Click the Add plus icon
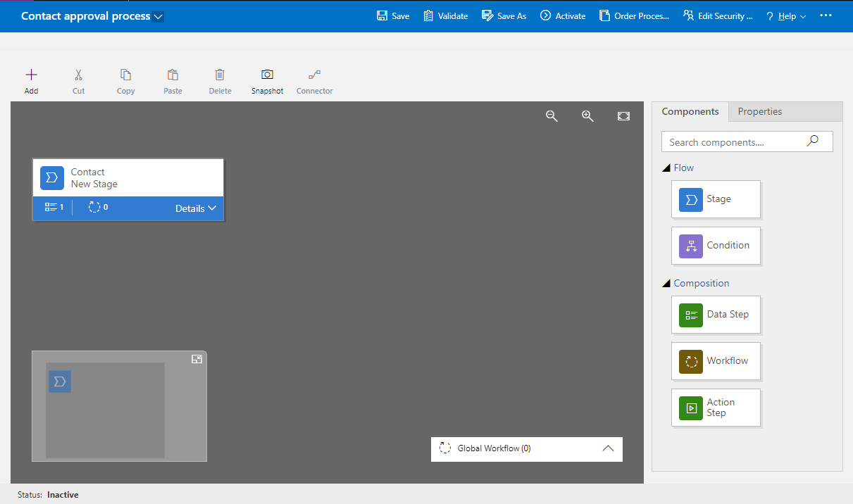The width and height of the screenshot is (853, 504). pyautogui.click(x=31, y=75)
